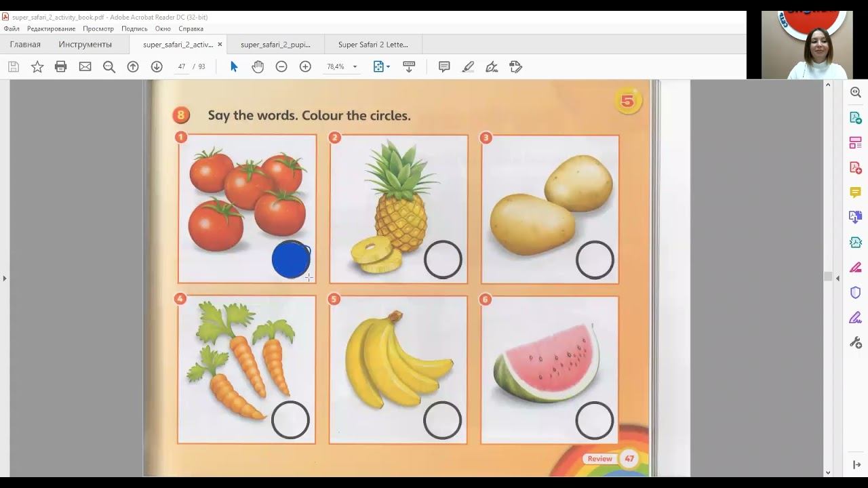The height and width of the screenshot is (488, 868).
Task: Add a comment note from toolbar
Action: (x=444, y=66)
